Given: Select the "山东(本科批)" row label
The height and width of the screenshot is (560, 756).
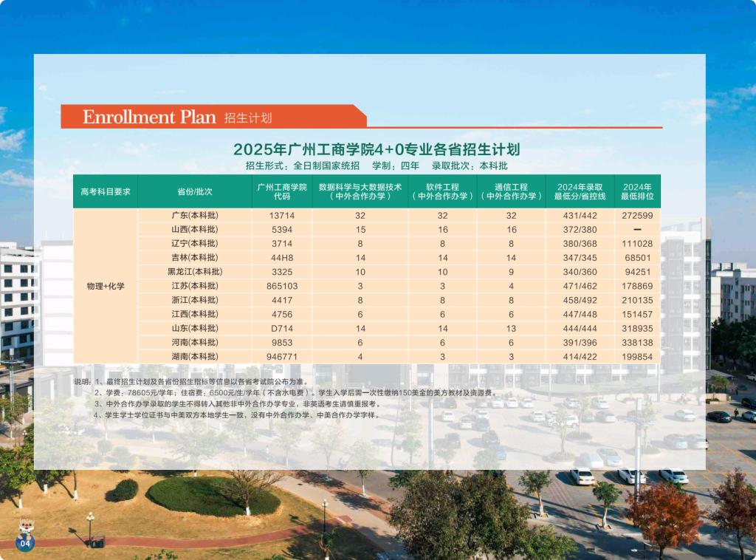Looking at the screenshot, I should pos(195,329).
